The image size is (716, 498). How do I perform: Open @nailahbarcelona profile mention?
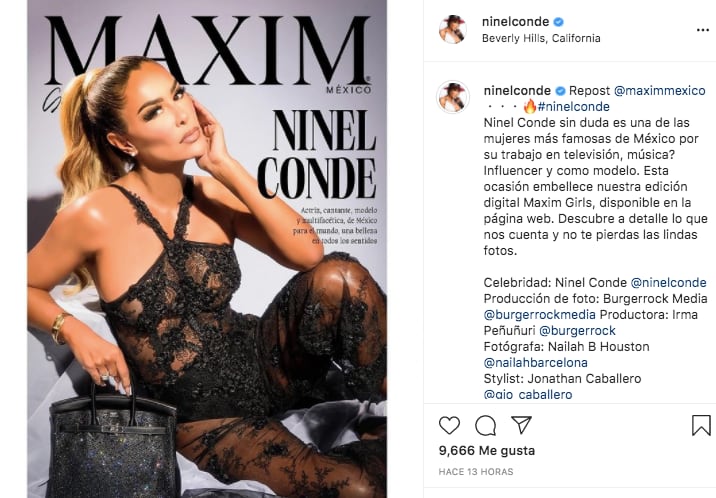(x=536, y=362)
